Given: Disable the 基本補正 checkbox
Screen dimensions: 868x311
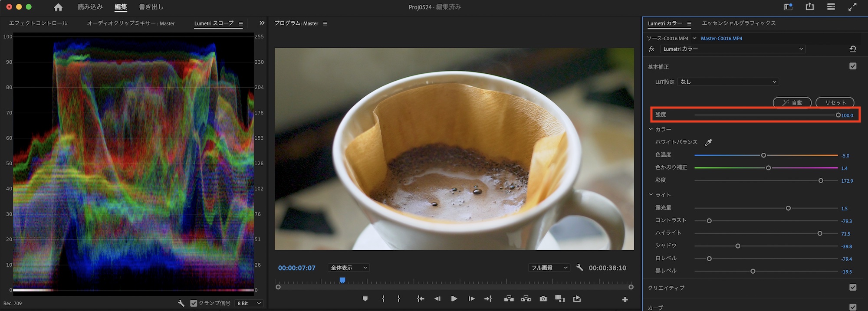Looking at the screenshot, I should 852,66.
